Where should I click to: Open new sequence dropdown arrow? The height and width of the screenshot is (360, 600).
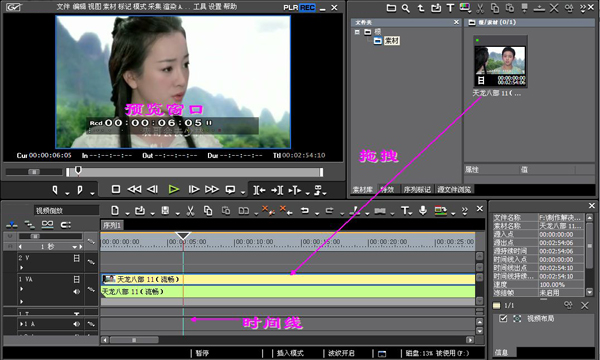pyautogui.click(x=127, y=213)
